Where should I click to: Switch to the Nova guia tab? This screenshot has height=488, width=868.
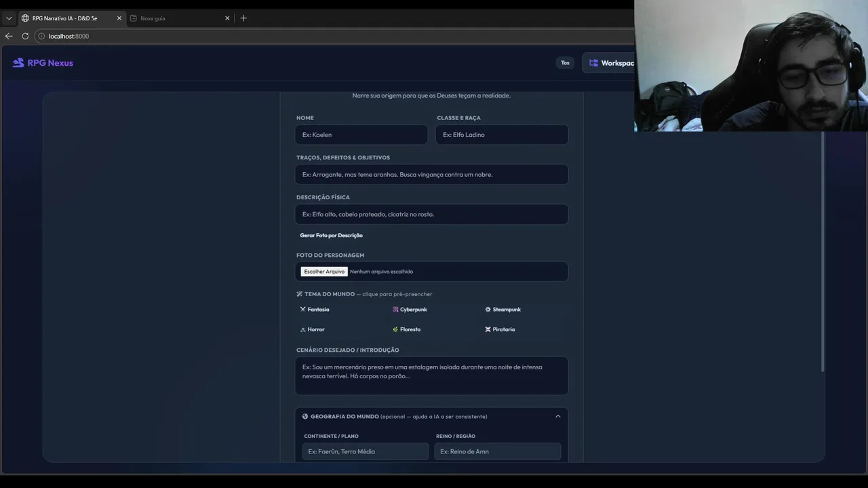[x=180, y=18]
